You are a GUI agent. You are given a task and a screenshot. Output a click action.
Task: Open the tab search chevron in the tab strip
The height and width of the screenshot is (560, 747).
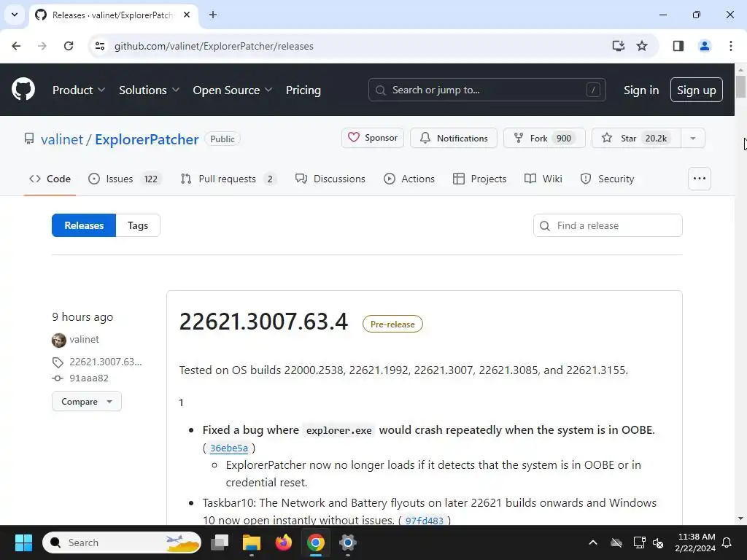tap(15, 15)
